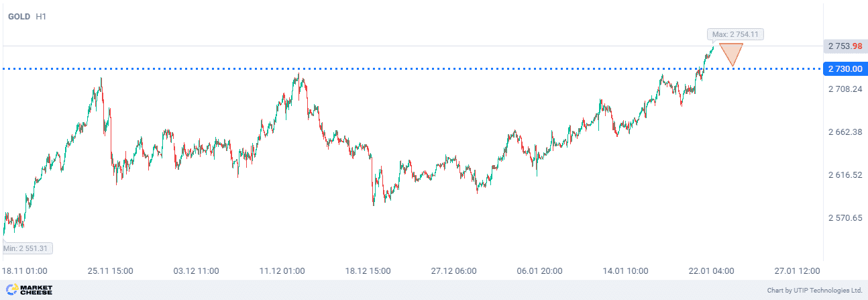The height and width of the screenshot is (300, 868).
Task: Click the blue dotted 2 730.00 level line
Action: 402,68
